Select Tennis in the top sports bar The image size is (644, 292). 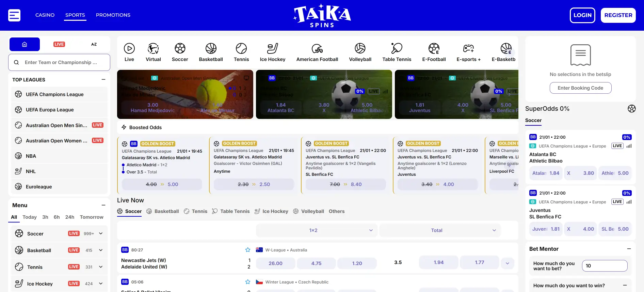(241, 52)
